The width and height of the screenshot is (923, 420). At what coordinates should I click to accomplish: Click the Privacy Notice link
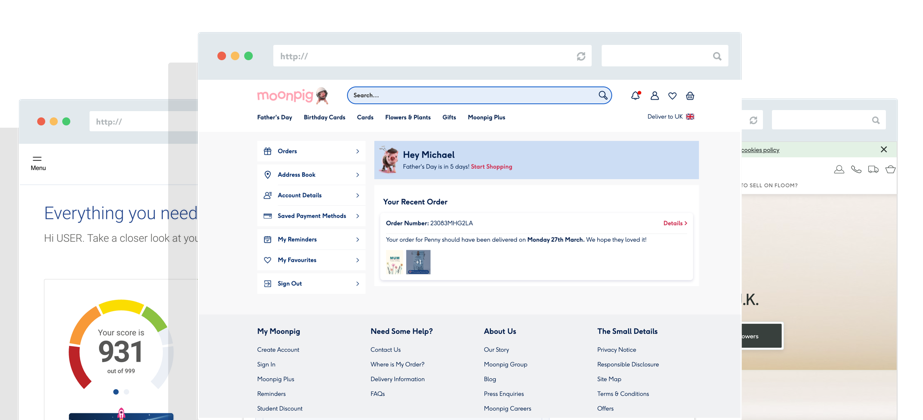click(x=616, y=350)
